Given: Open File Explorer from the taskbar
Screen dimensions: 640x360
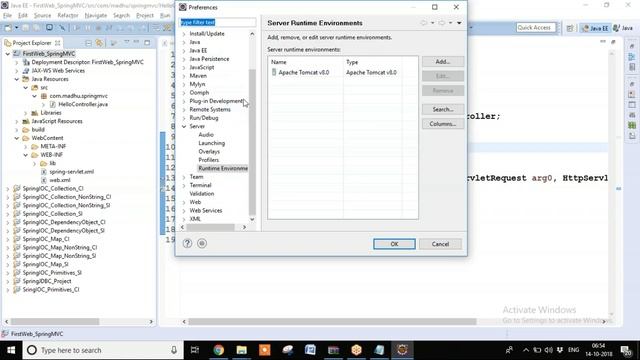Looking at the screenshot, I should (242, 350).
